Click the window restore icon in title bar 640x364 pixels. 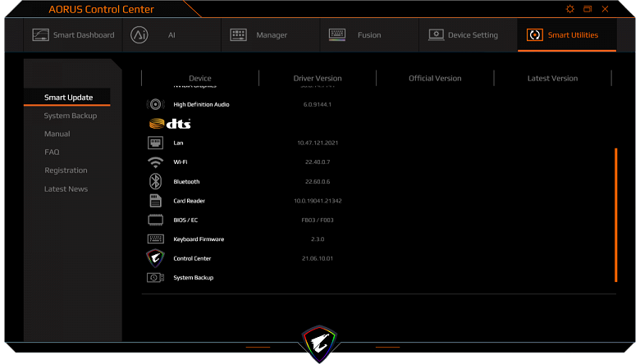(587, 9)
